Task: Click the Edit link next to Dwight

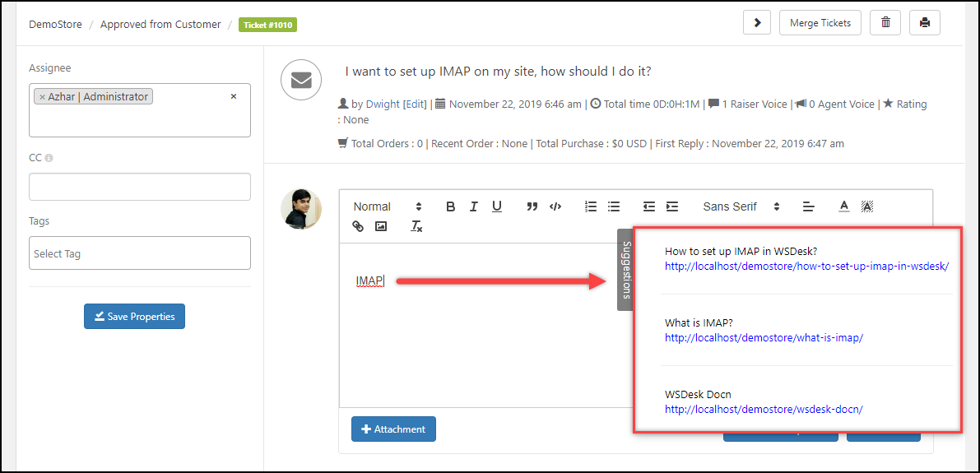Action: click(414, 104)
